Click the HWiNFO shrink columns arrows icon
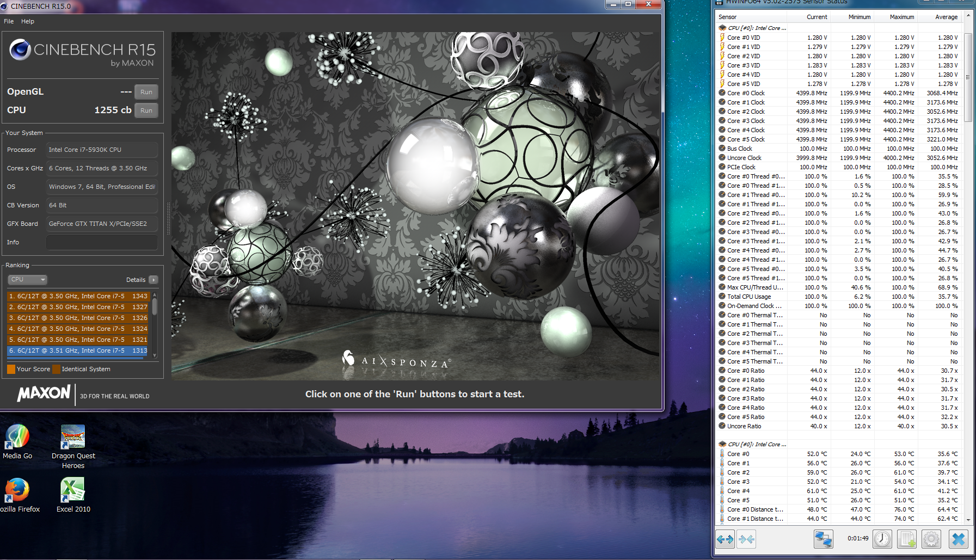Viewport: 976px width, 560px height. (x=746, y=539)
